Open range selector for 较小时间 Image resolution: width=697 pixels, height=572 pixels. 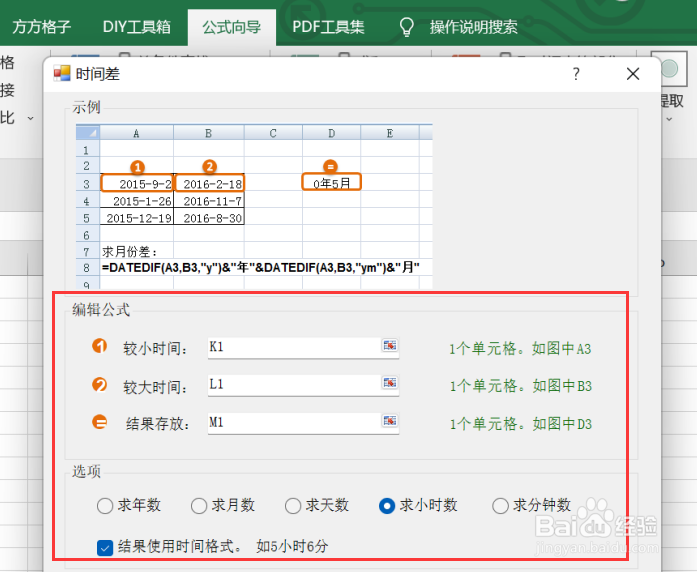click(390, 345)
